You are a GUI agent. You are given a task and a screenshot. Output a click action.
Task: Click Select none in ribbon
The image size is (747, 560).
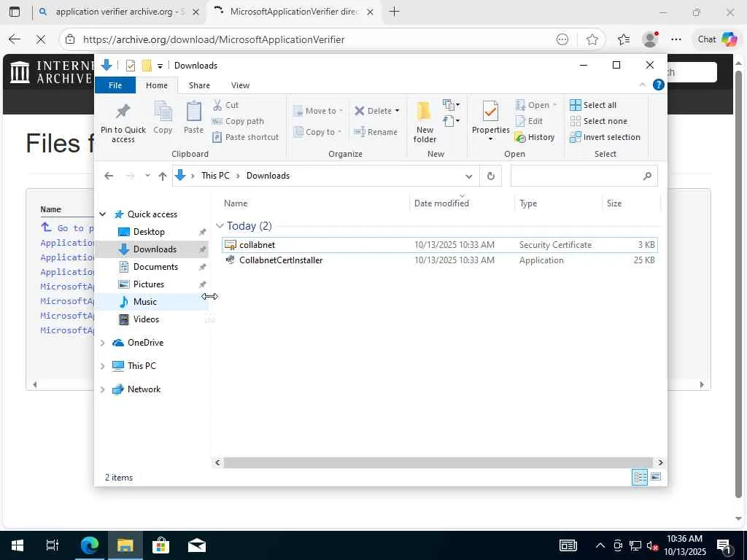pyautogui.click(x=599, y=121)
